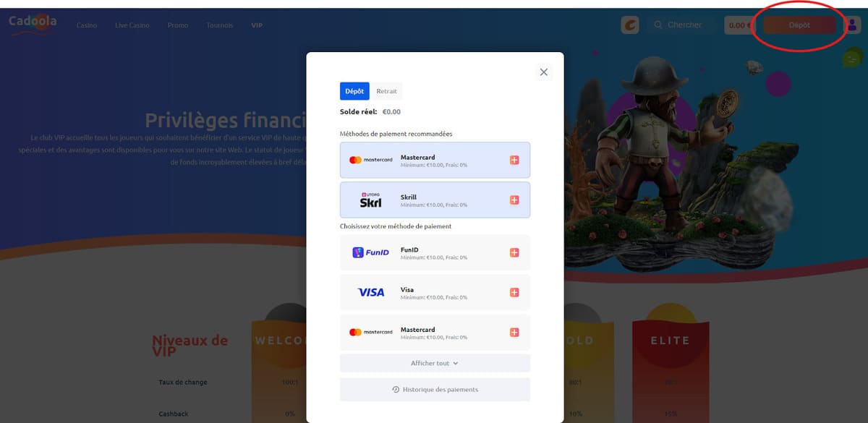Switch to the Retrait tab
Image resolution: width=868 pixels, height=423 pixels.
coord(386,91)
